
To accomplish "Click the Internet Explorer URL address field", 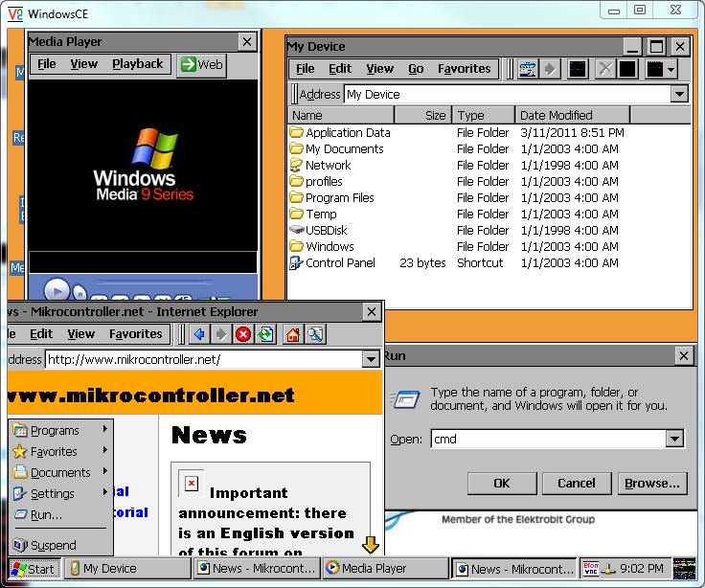I will (x=204, y=359).
